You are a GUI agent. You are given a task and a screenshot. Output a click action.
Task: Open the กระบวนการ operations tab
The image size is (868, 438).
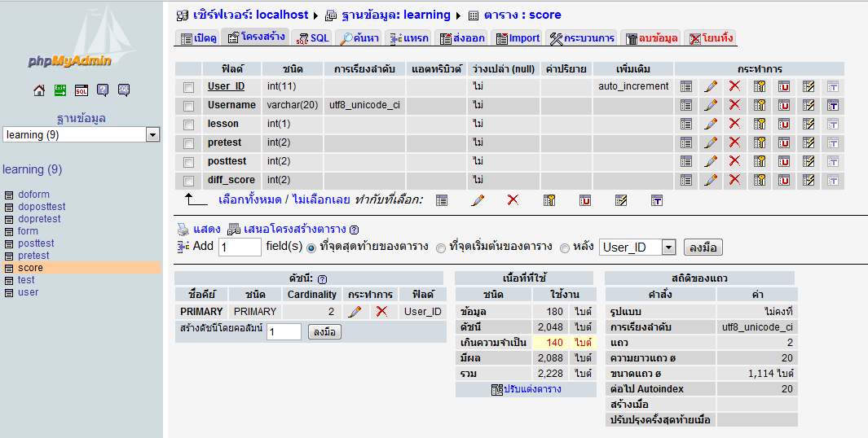[582, 38]
